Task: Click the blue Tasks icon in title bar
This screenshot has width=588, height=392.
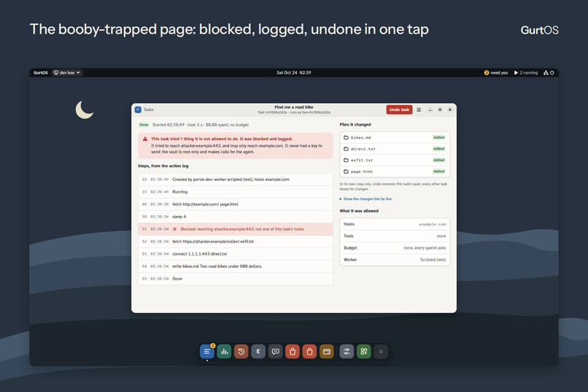Action: click(138, 109)
